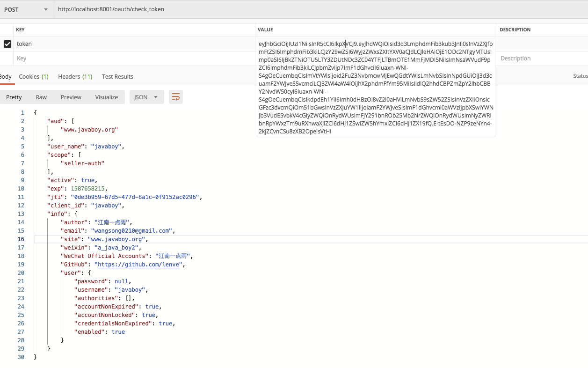Toggle the wrap-lines icon beside JSON dropdown

[x=175, y=97]
